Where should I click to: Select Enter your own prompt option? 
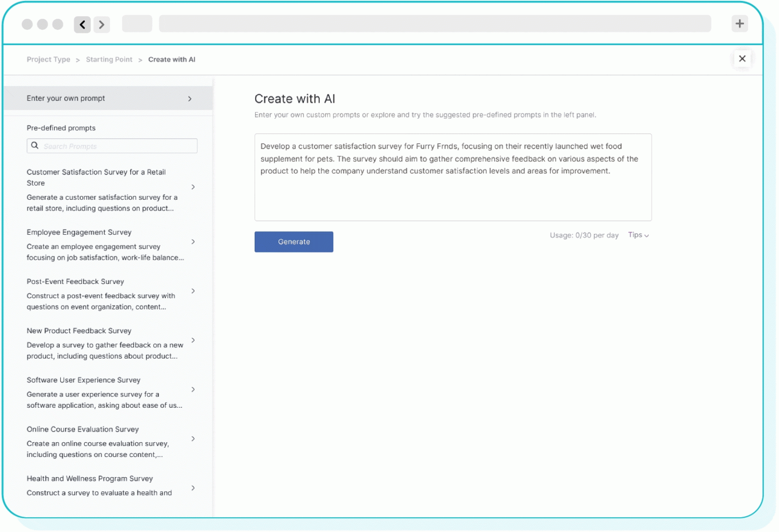pyautogui.click(x=109, y=98)
